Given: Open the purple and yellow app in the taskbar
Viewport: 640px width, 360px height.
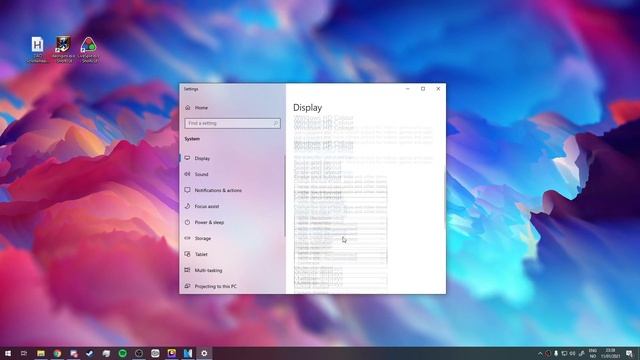Looking at the screenshot, I should (171, 353).
